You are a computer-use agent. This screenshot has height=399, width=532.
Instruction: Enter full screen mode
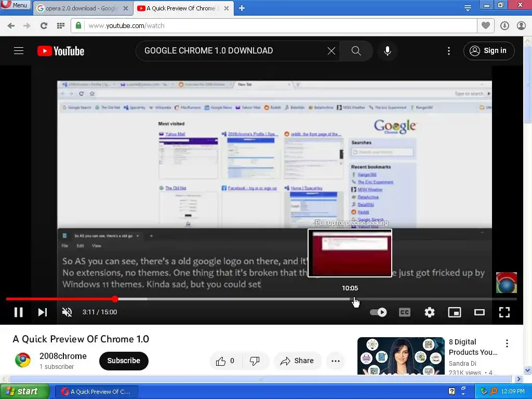[504, 312]
